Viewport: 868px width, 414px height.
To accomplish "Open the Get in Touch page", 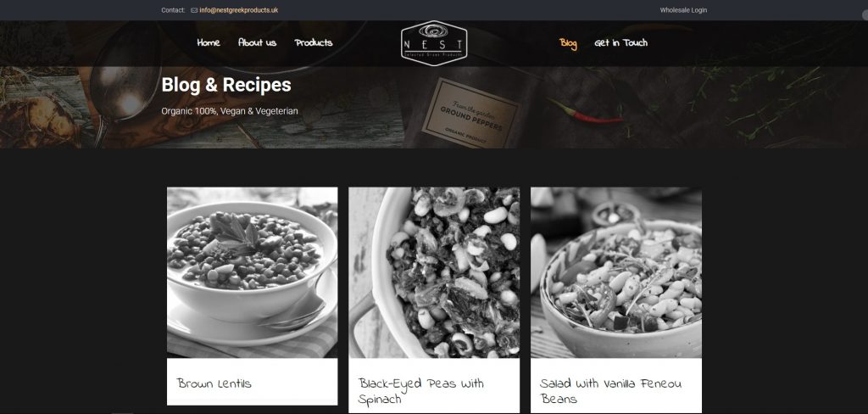I will pyautogui.click(x=620, y=42).
